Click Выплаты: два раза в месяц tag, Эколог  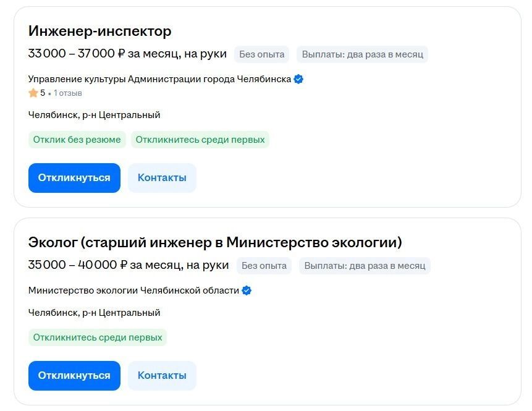point(365,266)
